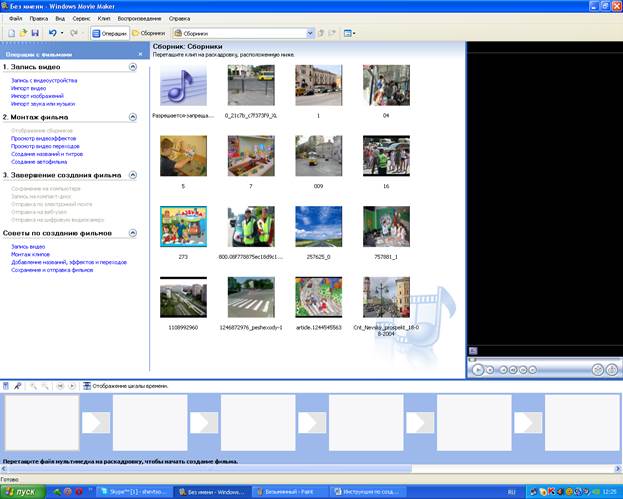Click Импорт звука или музыки link
The image size is (623, 499).
pyautogui.click(x=43, y=104)
